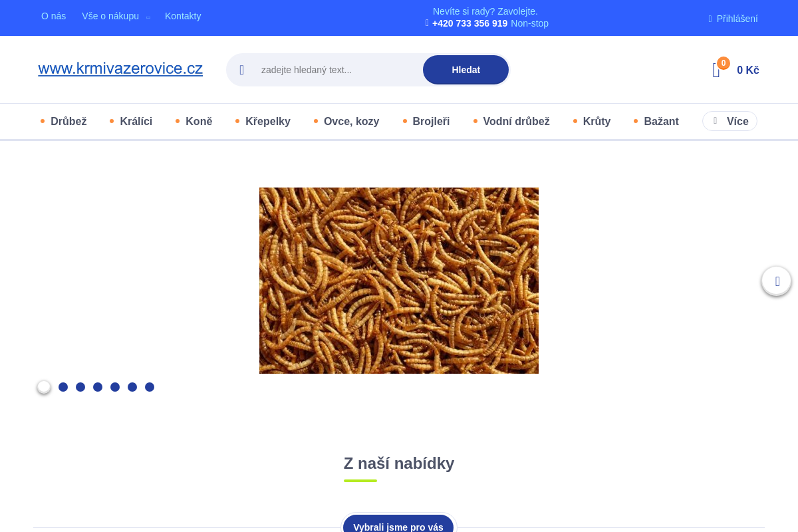Image resolution: width=798 pixels, height=532 pixels.
Task: Click the mealworms banner image
Action: point(399,281)
